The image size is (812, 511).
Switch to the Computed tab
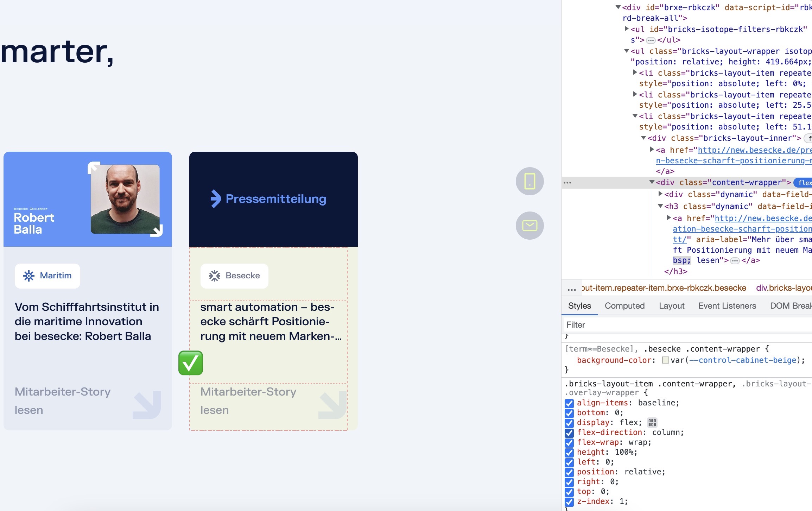coord(624,306)
